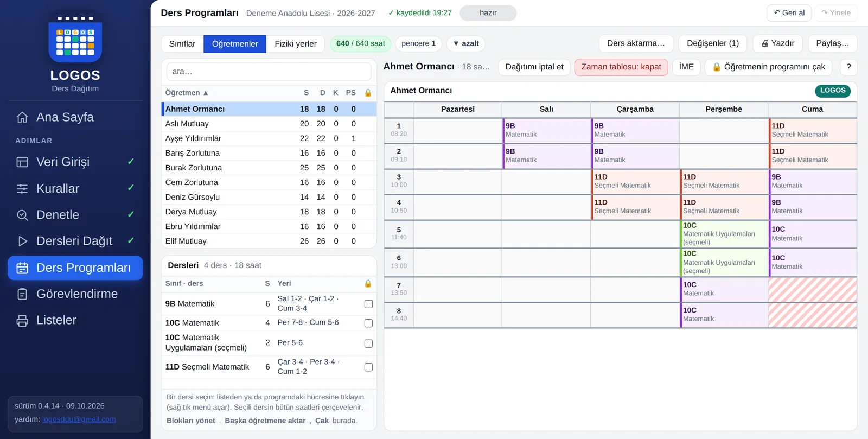Select Ayşe Yıldırımlar in teacher list

pos(269,138)
